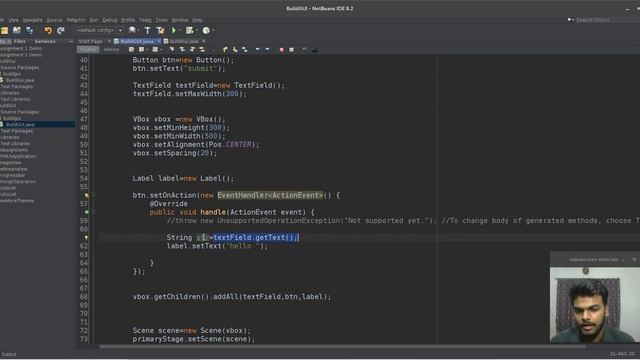Click the New Project toolbar icon

(5, 30)
